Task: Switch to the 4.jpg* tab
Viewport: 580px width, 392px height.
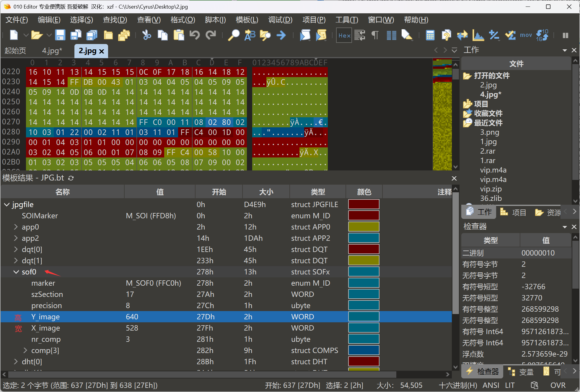Action: (52, 51)
